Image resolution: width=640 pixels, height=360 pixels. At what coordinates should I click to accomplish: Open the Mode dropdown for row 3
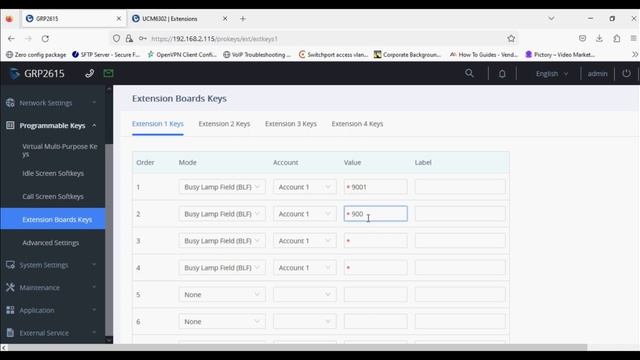pyautogui.click(x=222, y=241)
